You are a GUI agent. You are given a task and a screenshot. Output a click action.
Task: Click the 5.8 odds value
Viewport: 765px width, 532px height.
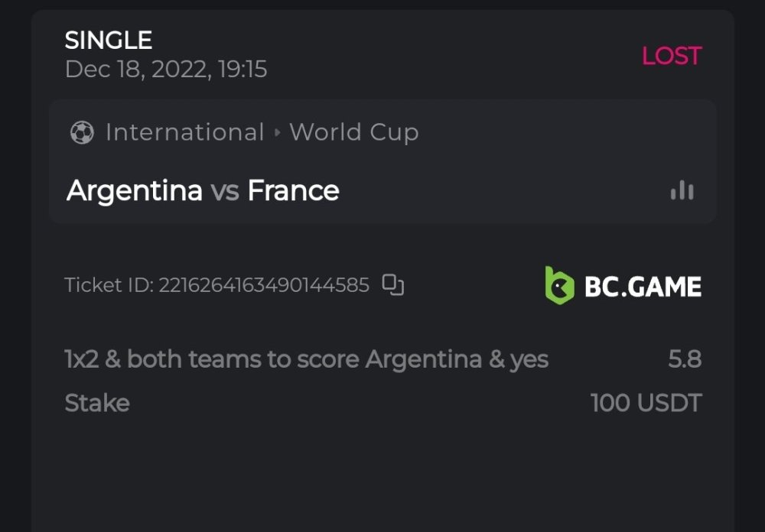[684, 358]
